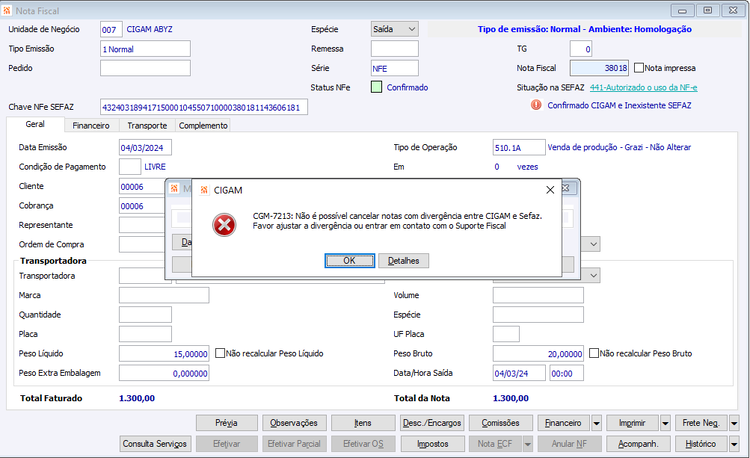
Task: Click the Tipo Emissão field
Action: click(x=145, y=49)
